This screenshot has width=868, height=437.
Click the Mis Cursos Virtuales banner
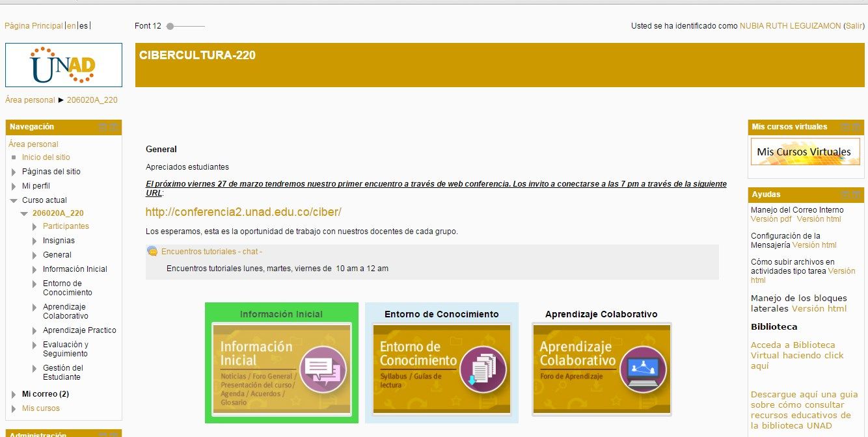804,152
